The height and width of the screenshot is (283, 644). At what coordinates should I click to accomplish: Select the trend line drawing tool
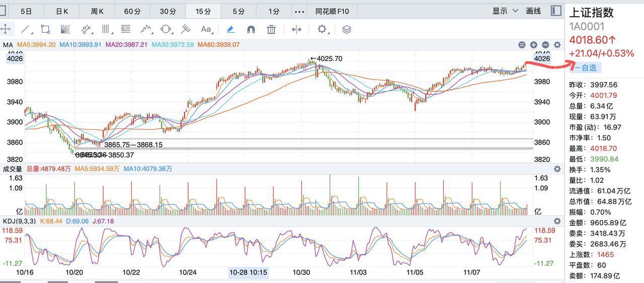(26, 29)
